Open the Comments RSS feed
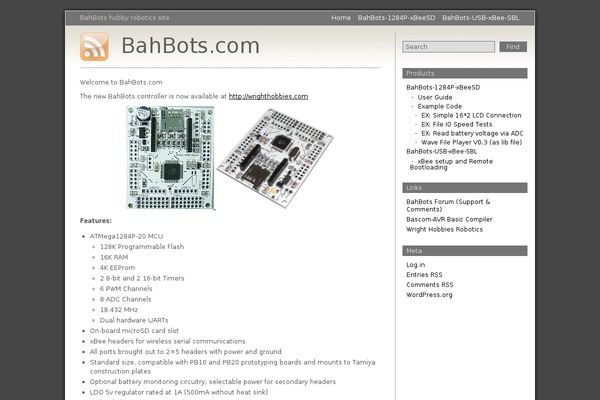The width and height of the screenshot is (600, 400). pos(430,285)
